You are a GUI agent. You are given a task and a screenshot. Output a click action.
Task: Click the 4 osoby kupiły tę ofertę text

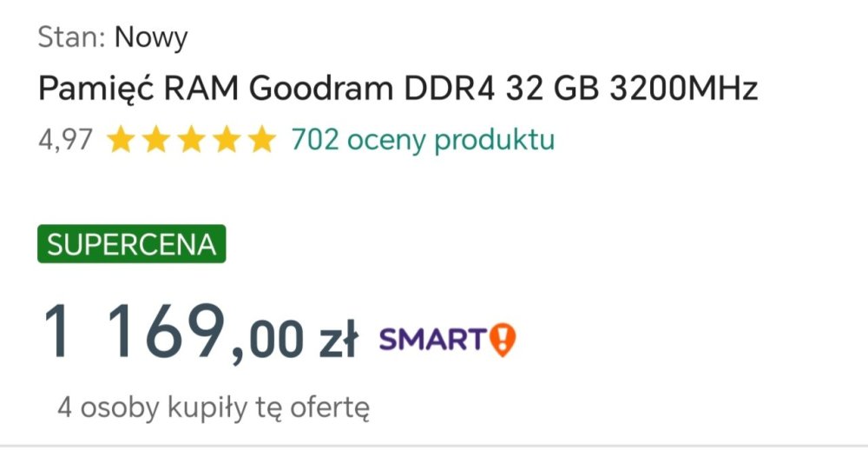tap(214, 407)
